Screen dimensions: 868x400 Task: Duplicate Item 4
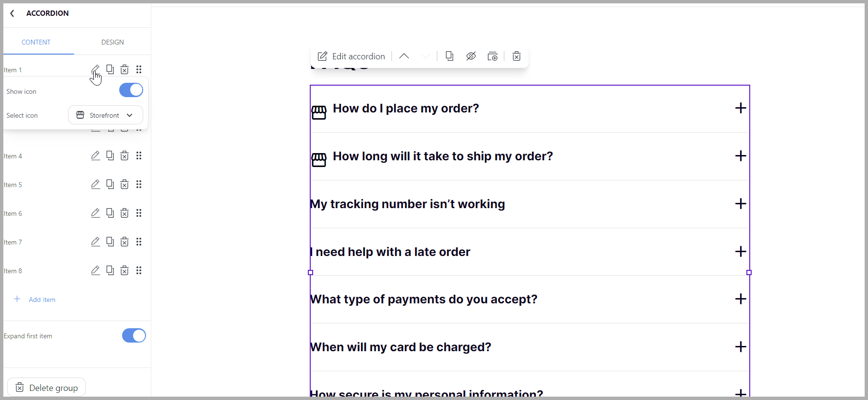(110, 156)
